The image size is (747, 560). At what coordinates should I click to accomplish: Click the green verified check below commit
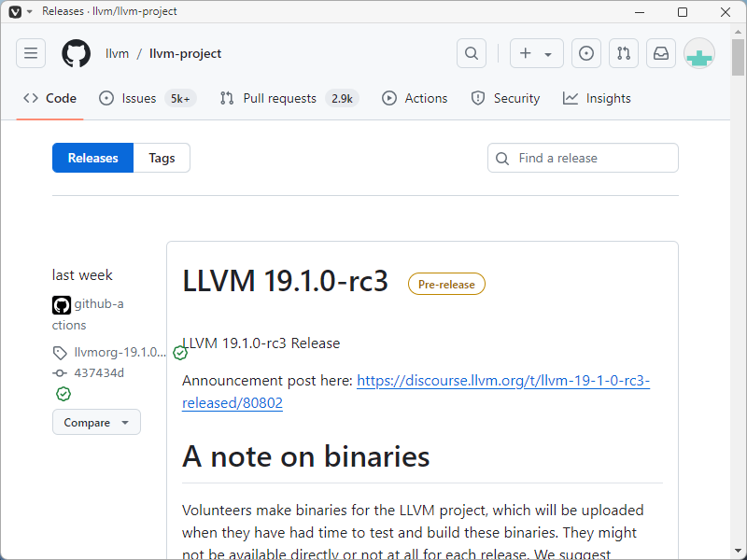tap(63, 394)
